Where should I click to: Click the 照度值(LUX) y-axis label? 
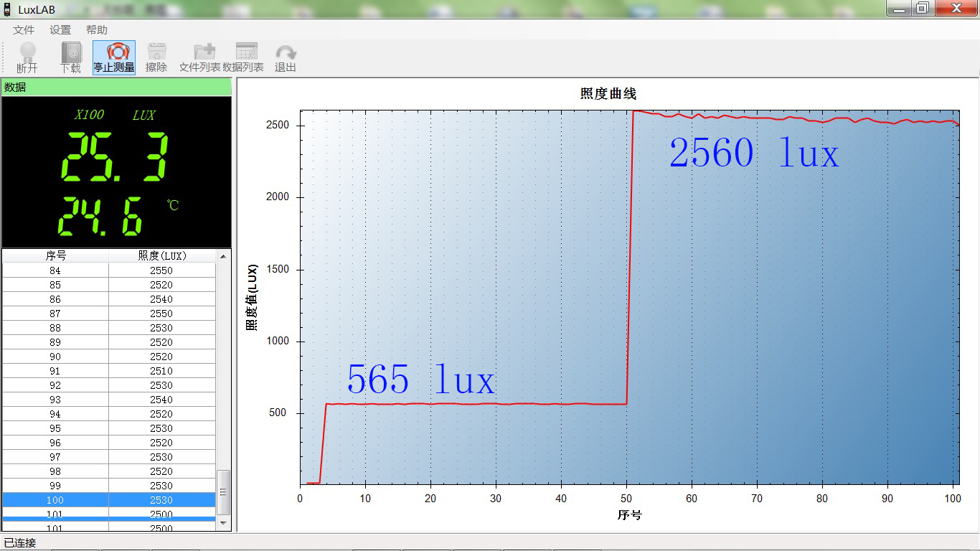[x=252, y=297]
